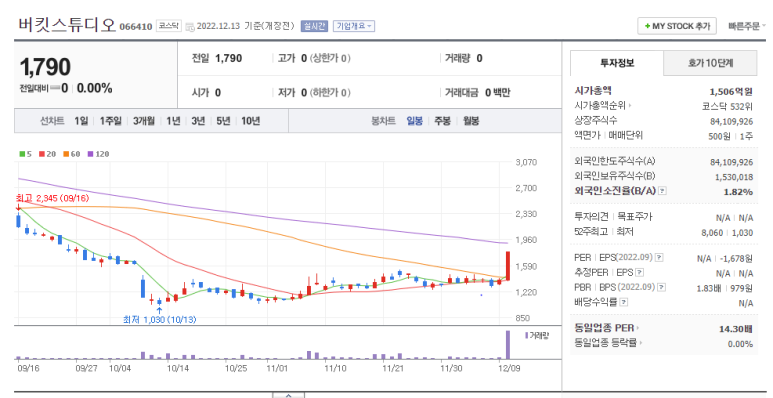The height and width of the screenshot is (398, 773).
Task: Click the 외국인소진율 value 1.82%
Action: pos(738,192)
